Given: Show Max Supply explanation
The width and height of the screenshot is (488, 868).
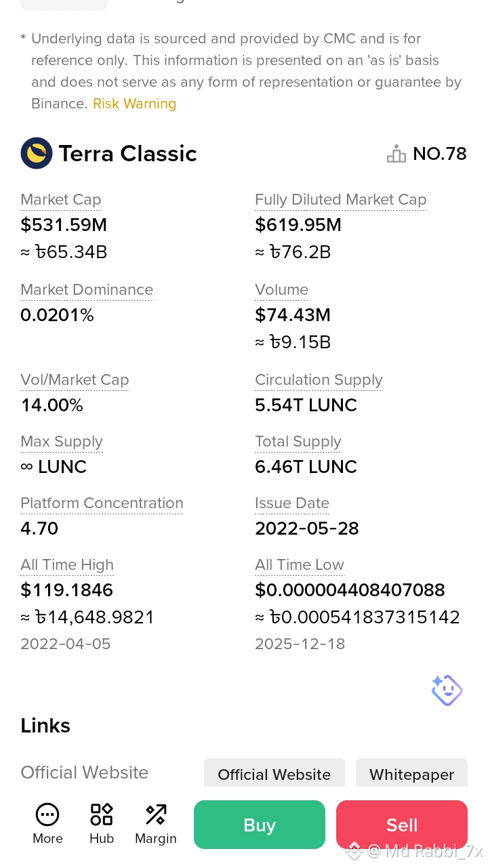Looking at the screenshot, I should pos(62,441).
